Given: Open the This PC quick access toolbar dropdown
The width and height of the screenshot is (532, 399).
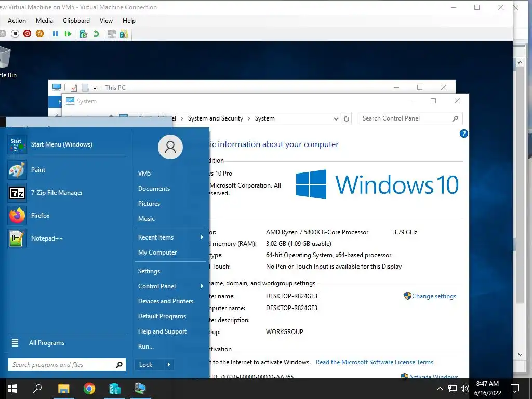Looking at the screenshot, I should point(95,88).
